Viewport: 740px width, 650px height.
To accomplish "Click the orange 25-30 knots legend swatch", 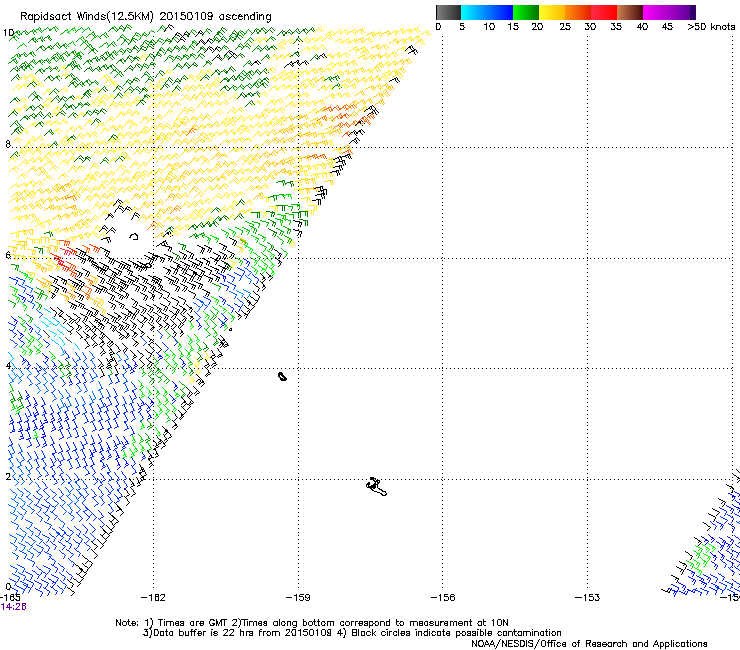I will coord(578,12).
